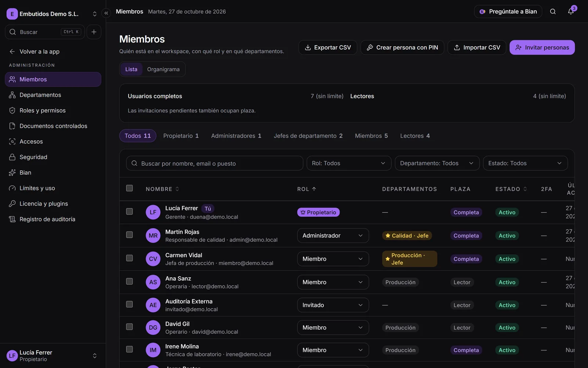
Task: Click the Carmen Vidal CV avatar
Action: (x=153, y=259)
